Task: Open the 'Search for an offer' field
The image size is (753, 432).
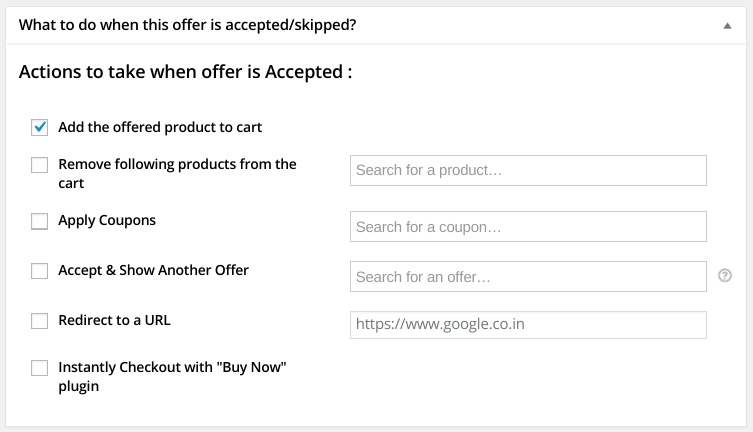Action: (528, 276)
